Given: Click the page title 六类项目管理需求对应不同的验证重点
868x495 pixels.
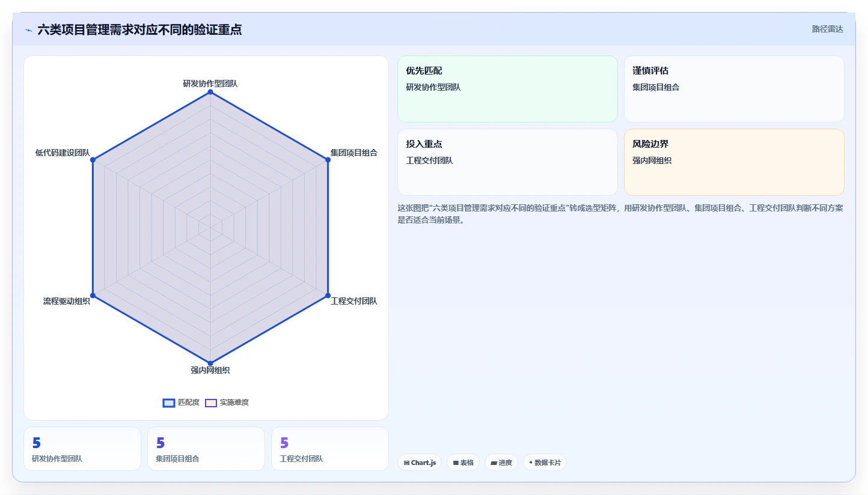Looking at the screenshot, I should [139, 29].
